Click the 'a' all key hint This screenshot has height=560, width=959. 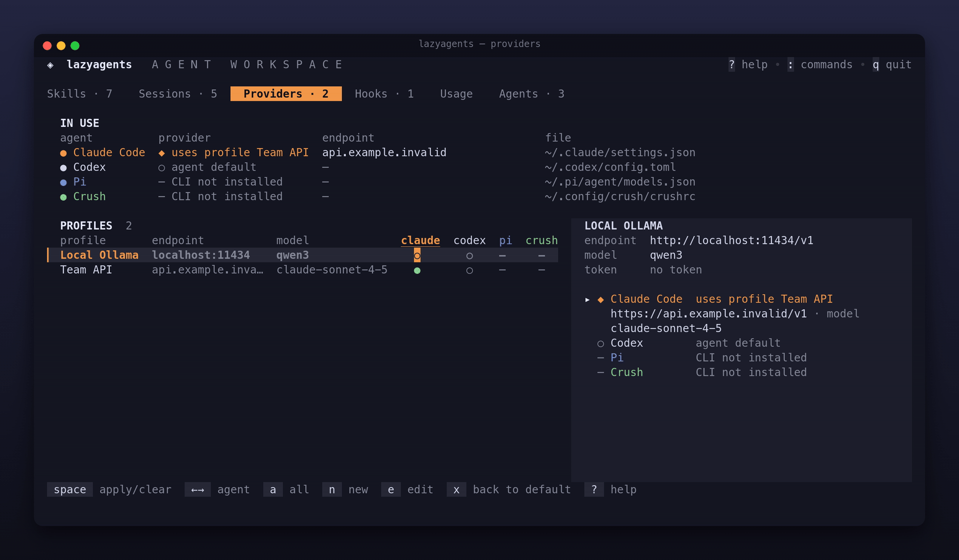(286, 490)
